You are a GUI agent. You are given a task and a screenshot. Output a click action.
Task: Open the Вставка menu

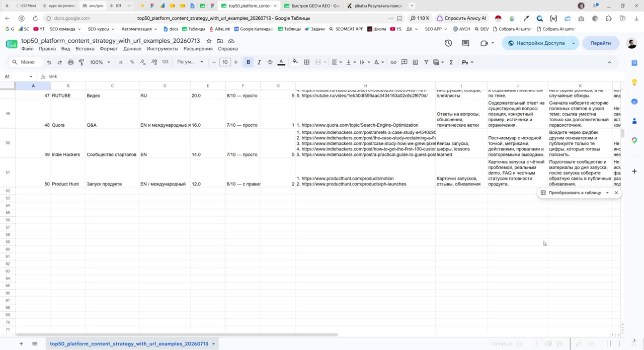(85, 49)
